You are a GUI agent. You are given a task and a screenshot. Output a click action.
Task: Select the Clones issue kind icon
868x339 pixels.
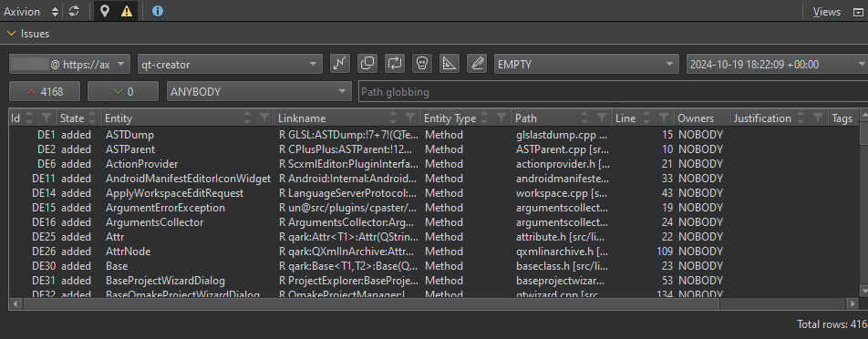367,64
